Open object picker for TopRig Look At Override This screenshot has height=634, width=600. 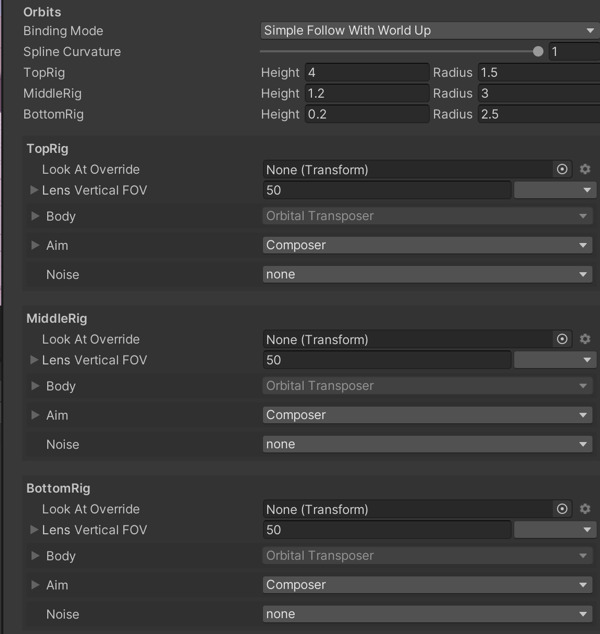pos(562,170)
